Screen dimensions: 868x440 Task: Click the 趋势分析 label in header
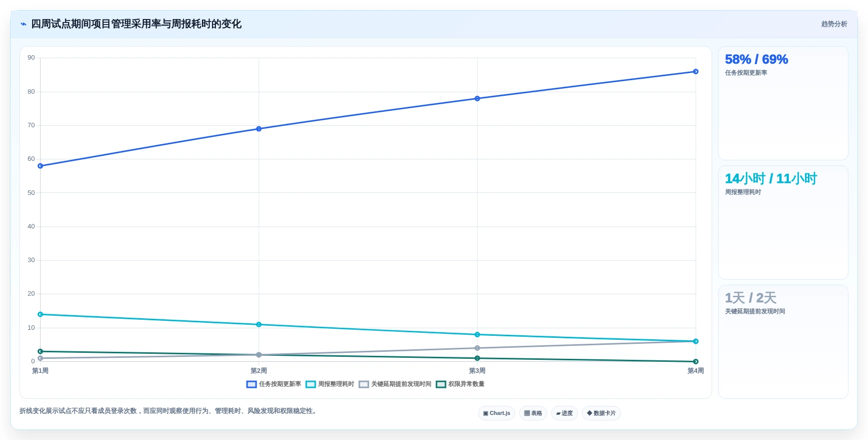pos(834,24)
